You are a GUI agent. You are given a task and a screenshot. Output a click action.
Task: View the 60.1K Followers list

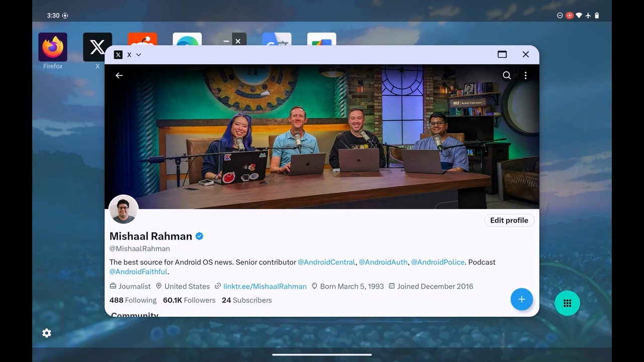click(x=189, y=300)
